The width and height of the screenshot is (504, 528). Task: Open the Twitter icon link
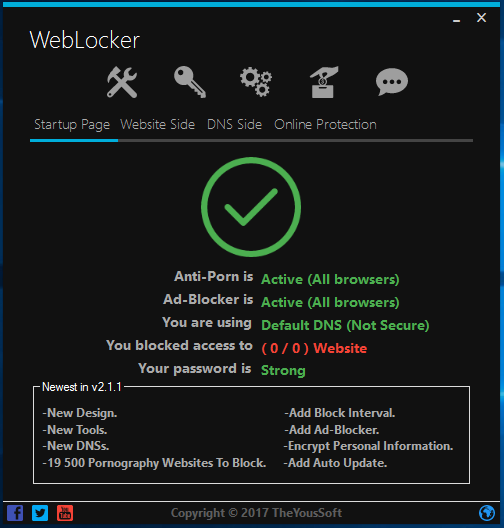click(x=40, y=513)
